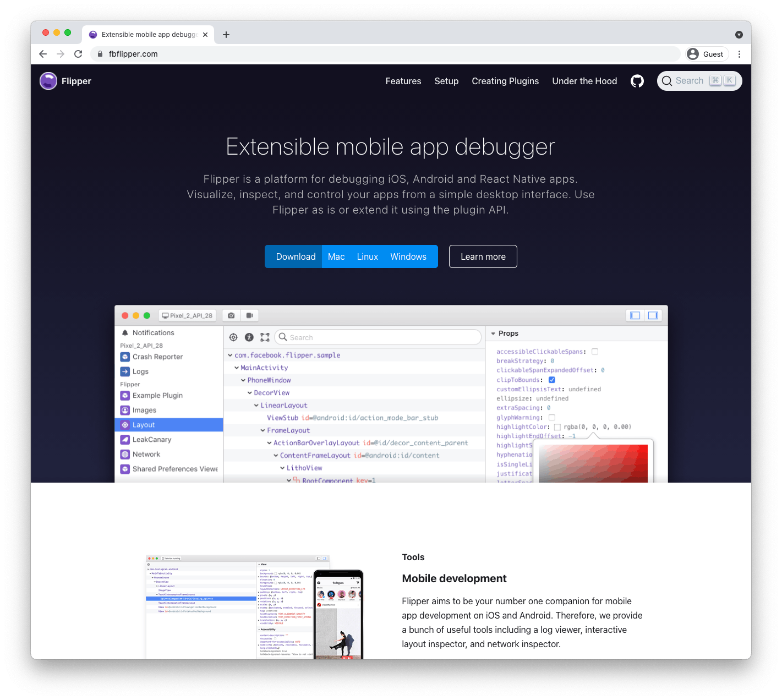
Task: Toggle the glyphWarming checkbox
Action: coord(552,418)
